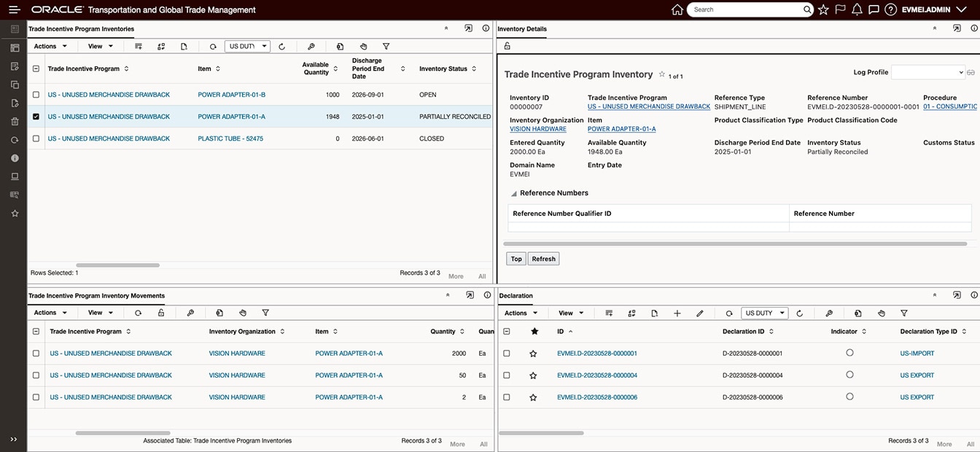
Task: Click the Search input field
Action: point(745,9)
